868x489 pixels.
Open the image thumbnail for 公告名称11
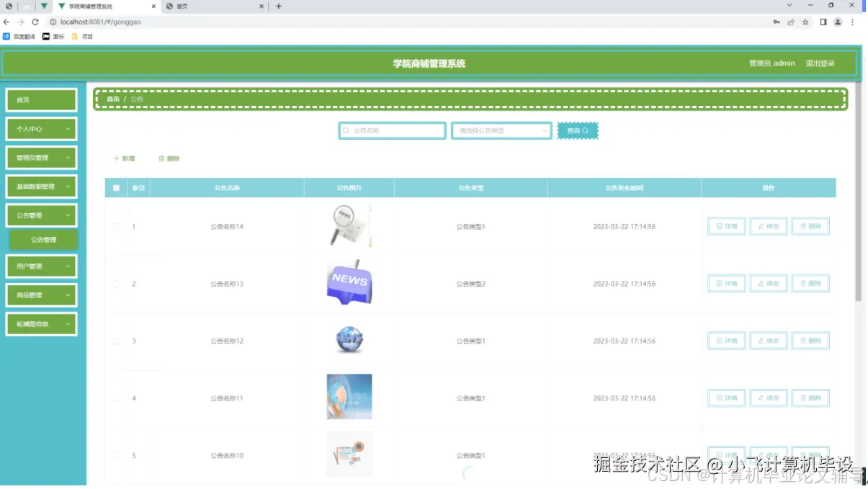pos(349,397)
